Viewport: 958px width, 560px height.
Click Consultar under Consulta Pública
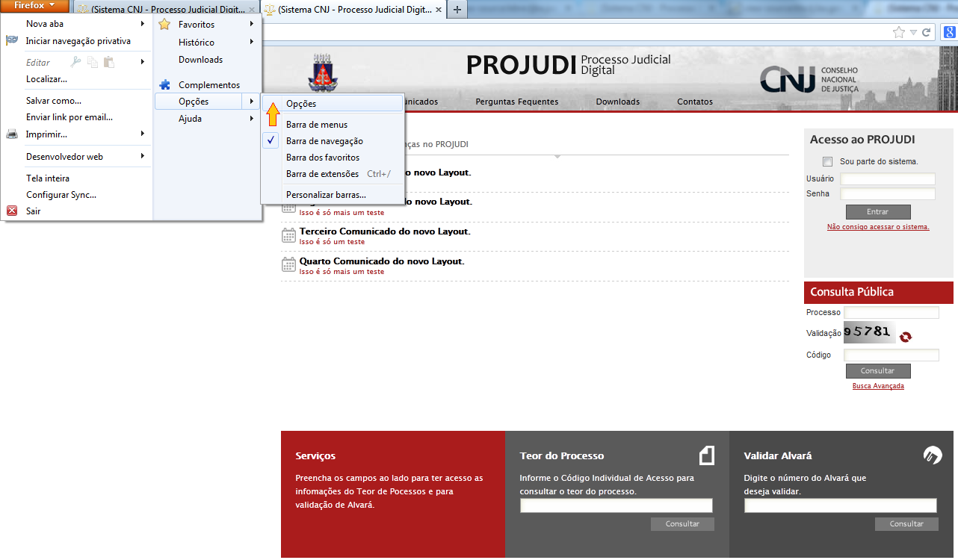(x=878, y=371)
